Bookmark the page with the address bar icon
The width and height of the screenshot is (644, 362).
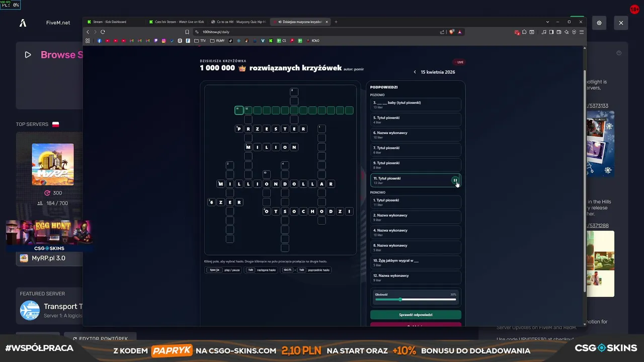pyautogui.click(x=187, y=32)
